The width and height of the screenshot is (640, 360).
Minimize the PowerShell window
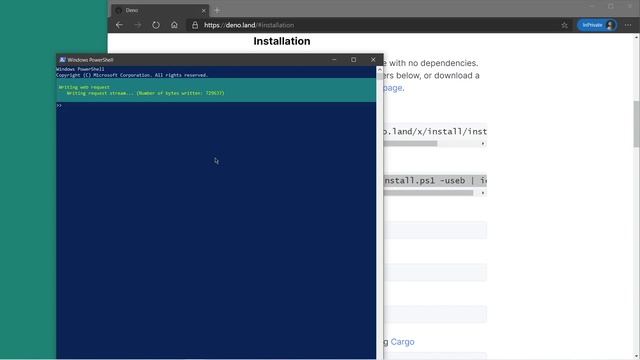[x=334, y=60]
